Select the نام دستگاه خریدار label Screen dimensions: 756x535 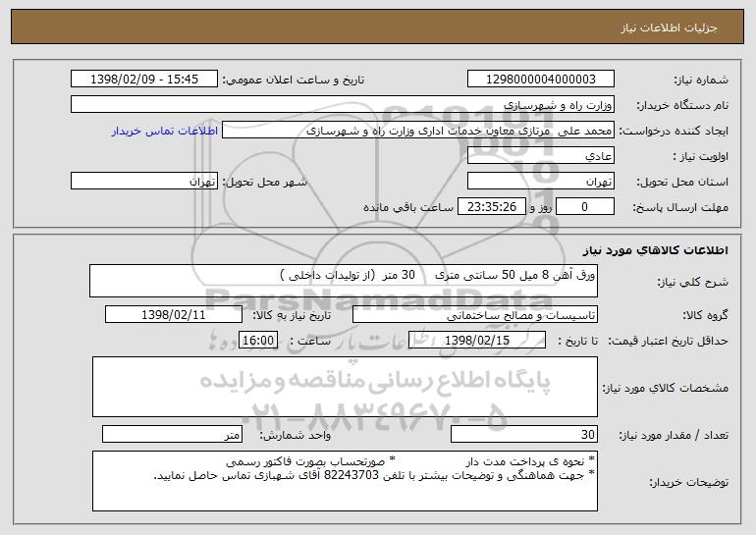(x=683, y=105)
